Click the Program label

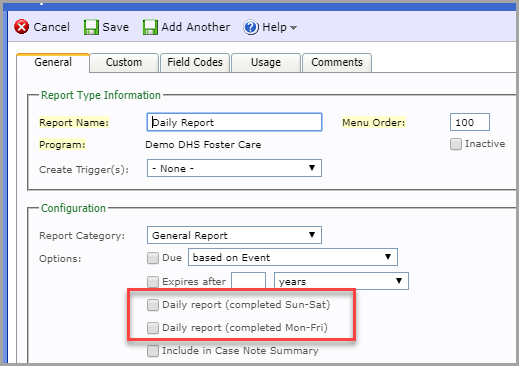coord(62,145)
